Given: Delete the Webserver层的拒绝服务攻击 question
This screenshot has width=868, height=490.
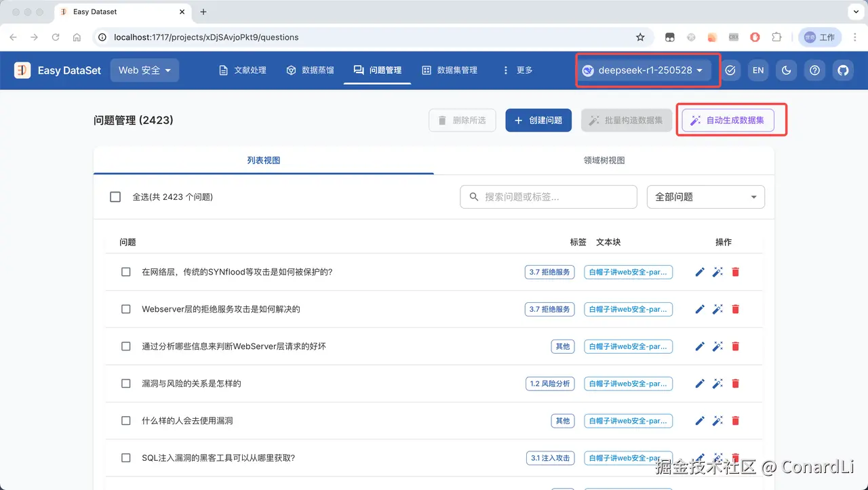Looking at the screenshot, I should [x=736, y=309].
